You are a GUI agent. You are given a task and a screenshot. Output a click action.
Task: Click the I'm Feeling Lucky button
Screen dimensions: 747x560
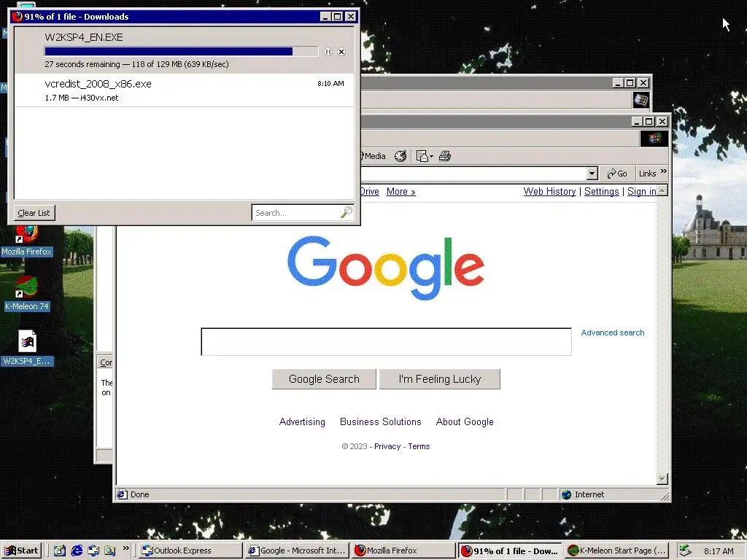pos(440,379)
